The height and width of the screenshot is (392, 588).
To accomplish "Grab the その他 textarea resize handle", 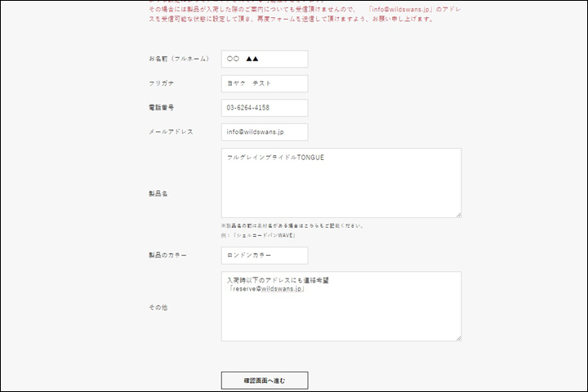I will point(457,337).
